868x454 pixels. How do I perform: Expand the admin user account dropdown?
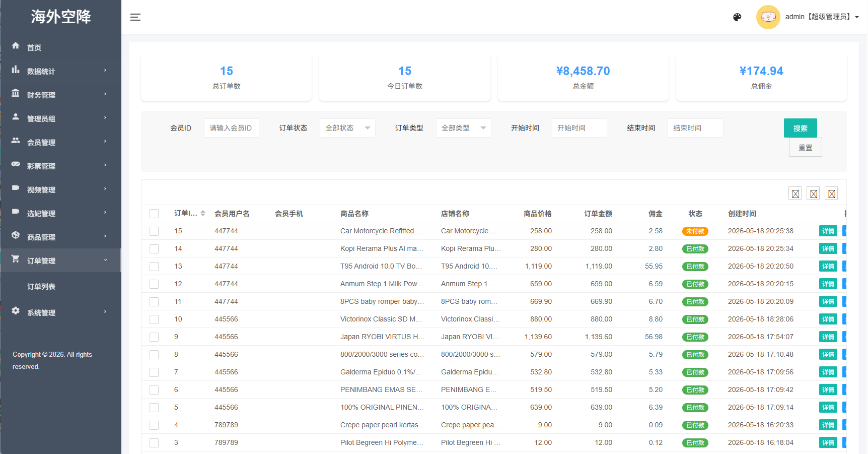[822, 17]
